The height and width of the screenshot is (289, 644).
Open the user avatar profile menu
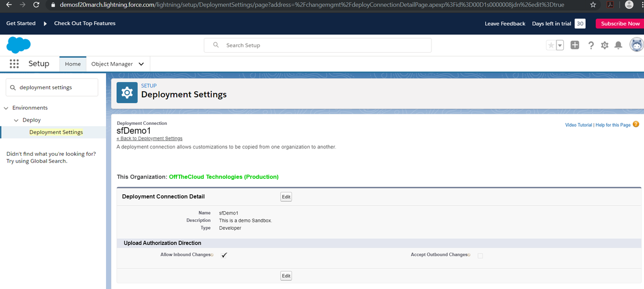click(637, 45)
